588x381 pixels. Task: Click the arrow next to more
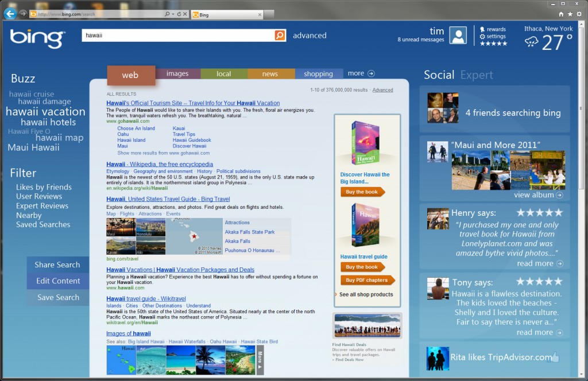[371, 73]
